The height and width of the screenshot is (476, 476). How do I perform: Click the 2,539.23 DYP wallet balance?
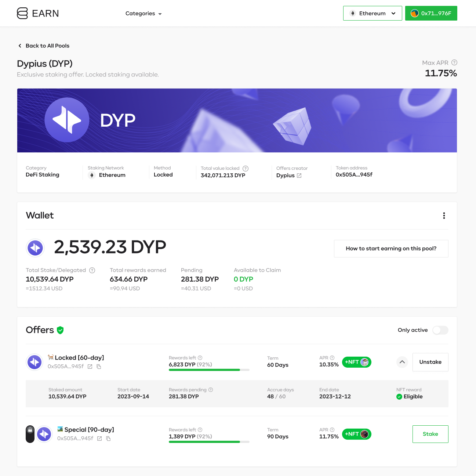point(110,247)
